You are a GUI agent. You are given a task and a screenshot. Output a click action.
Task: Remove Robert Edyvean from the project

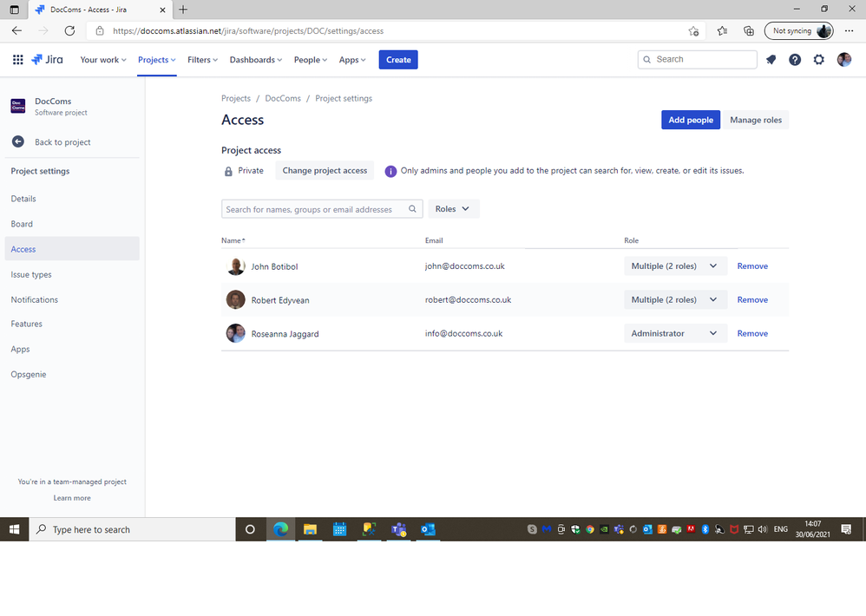752,299
